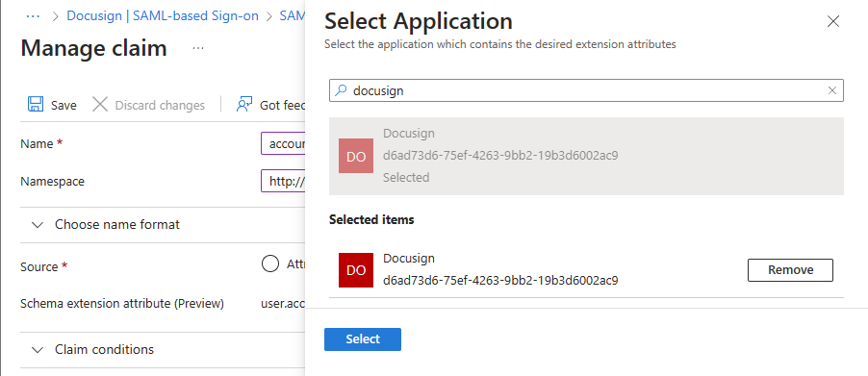
Task: Open breadcrumb ellipsis menu
Action: tap(34, 16)
